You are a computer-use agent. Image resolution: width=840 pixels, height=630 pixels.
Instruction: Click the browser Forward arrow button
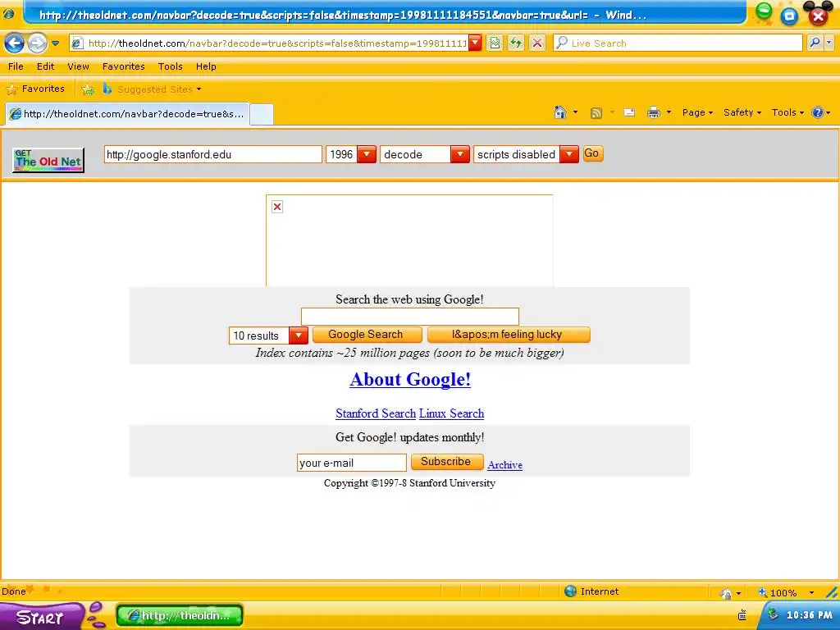37,43
